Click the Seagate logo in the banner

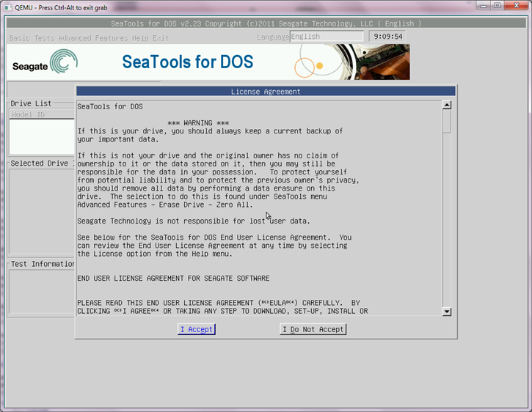pos(45,62)
